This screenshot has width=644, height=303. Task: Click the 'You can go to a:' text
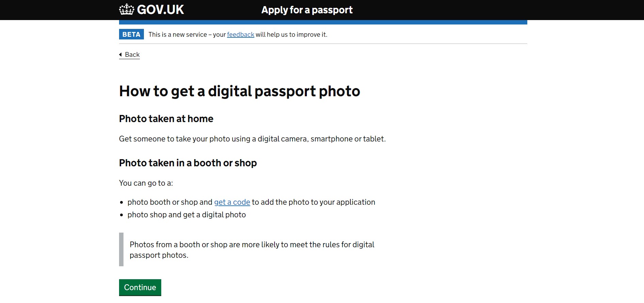point(146,183)
